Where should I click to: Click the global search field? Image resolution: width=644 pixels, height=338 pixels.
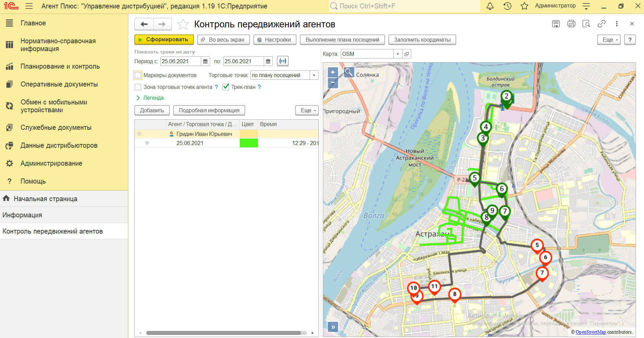(x=405, y=6)
